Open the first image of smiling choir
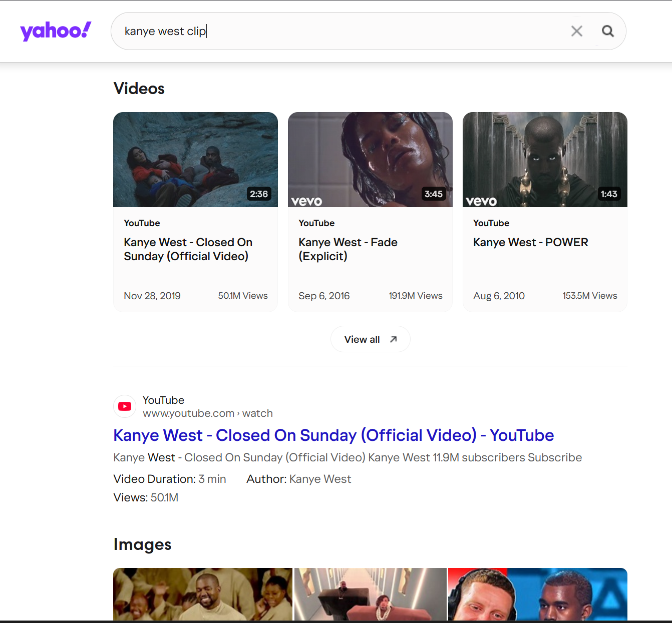The image size is (672, 623). (202, 594)
